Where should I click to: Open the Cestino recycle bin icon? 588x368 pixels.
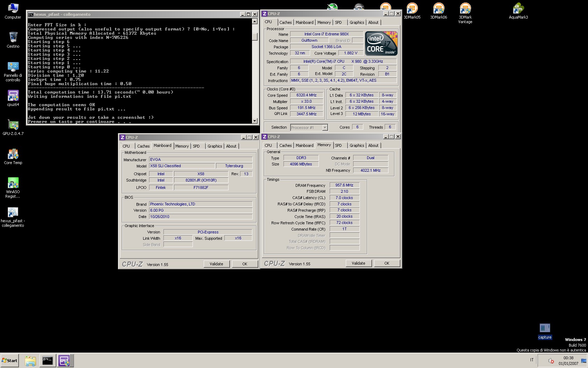[13, 40]
